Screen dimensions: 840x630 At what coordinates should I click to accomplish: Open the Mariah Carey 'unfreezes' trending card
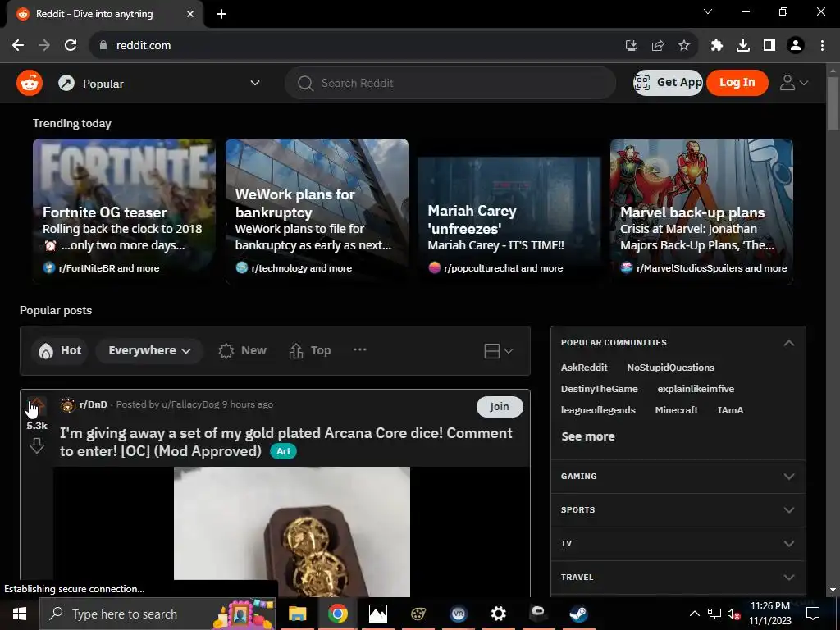509,211
